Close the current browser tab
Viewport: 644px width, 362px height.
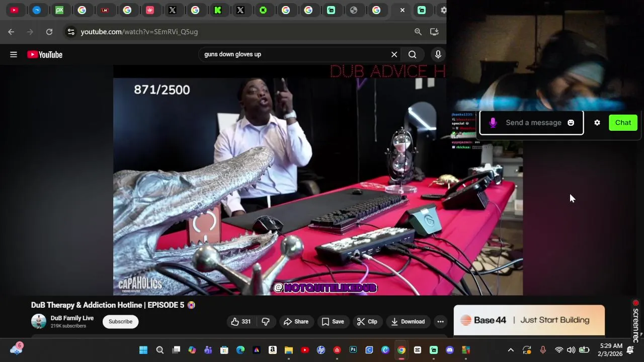coord(402,10)
